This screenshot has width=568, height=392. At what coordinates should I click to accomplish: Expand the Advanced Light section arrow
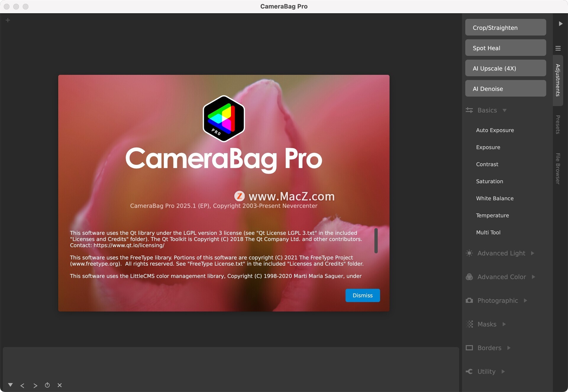click(x=532, y=253)
